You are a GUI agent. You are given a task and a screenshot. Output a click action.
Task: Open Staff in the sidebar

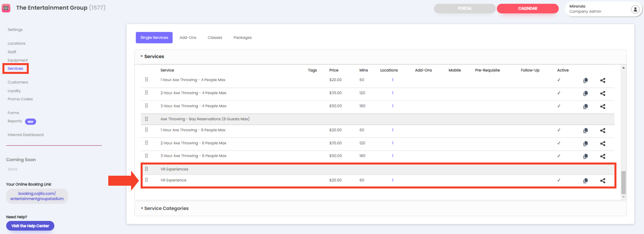(12, 52)
